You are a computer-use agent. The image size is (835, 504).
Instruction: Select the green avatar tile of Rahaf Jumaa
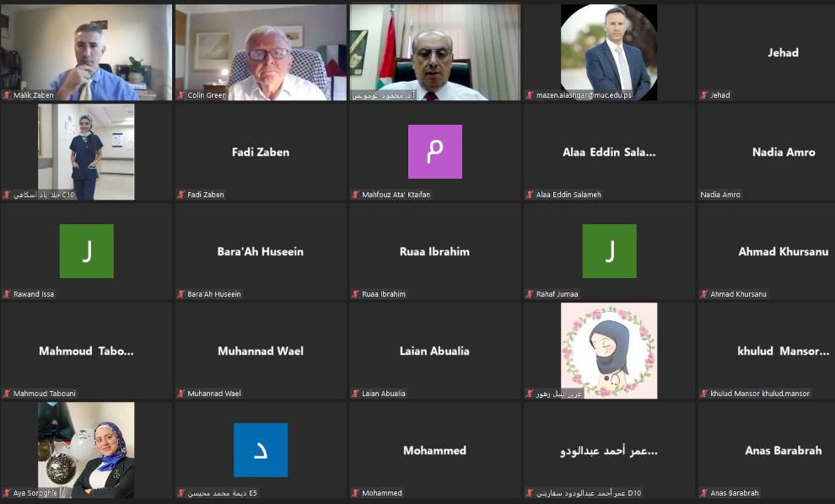[x=609, y=251]
